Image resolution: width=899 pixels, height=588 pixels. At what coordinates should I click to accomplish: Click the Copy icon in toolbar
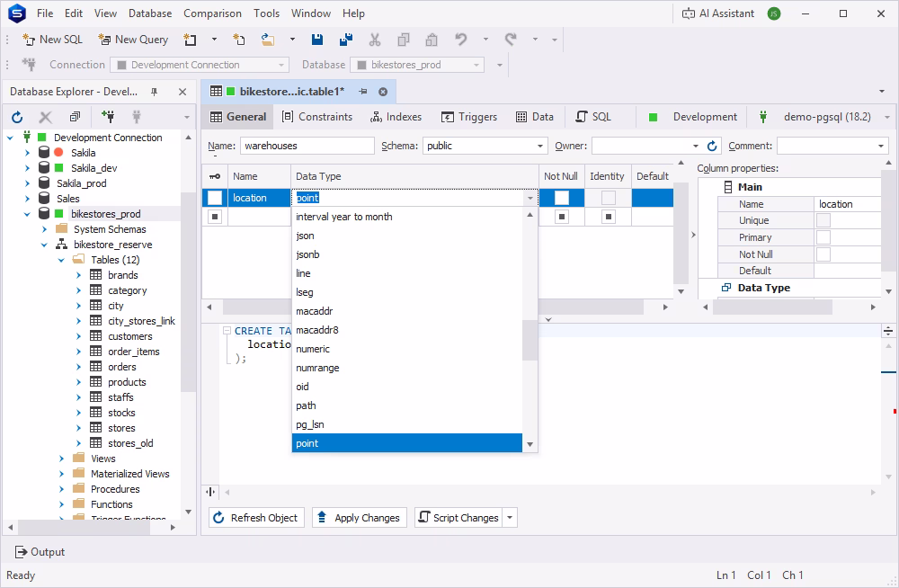pyautogui.click(x=404, y=40)
